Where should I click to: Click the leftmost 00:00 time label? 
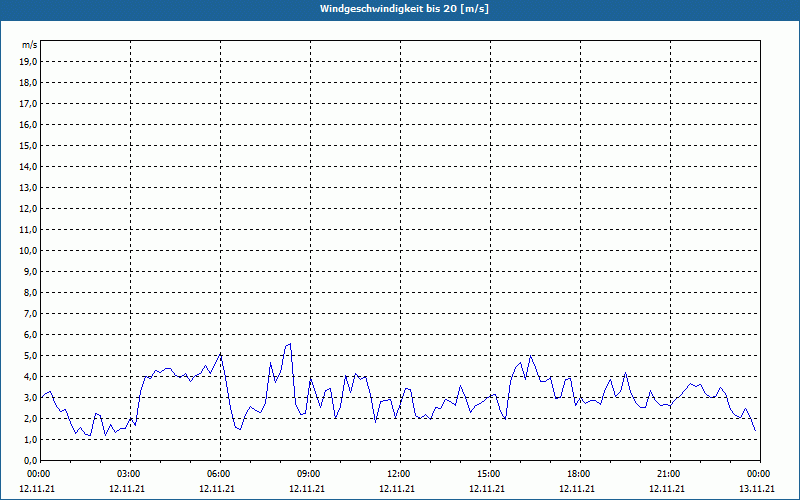(x=38, y=474)
